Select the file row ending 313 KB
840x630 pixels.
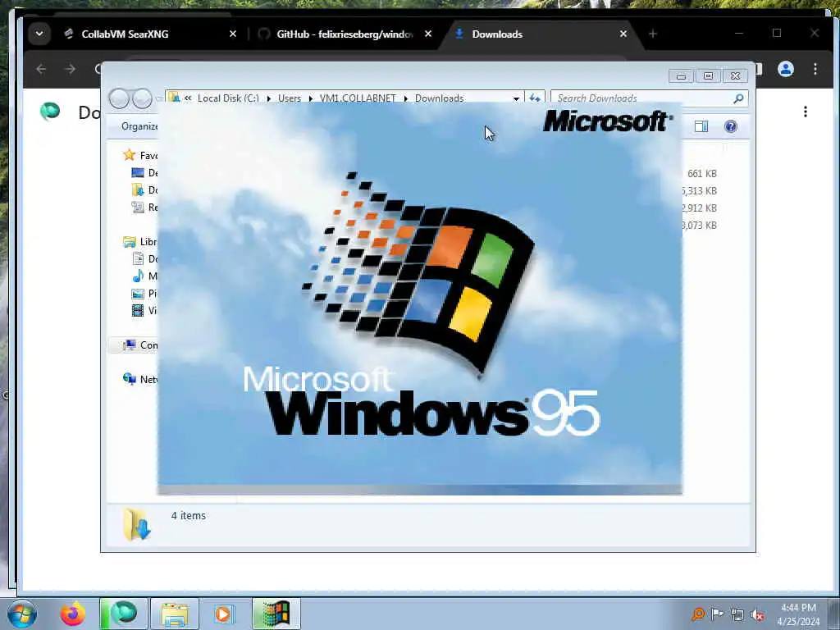click(x=700, y=190)
